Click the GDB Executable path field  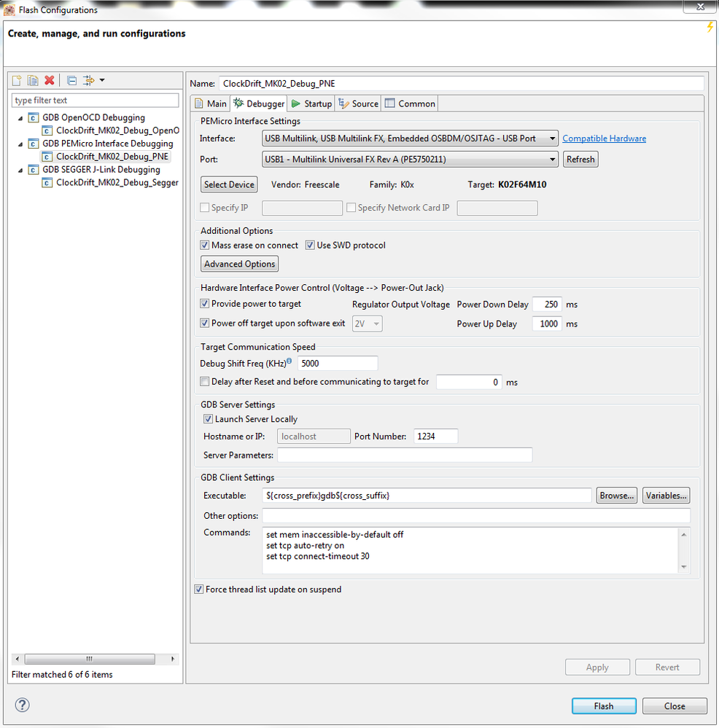[x=427, y=496]
